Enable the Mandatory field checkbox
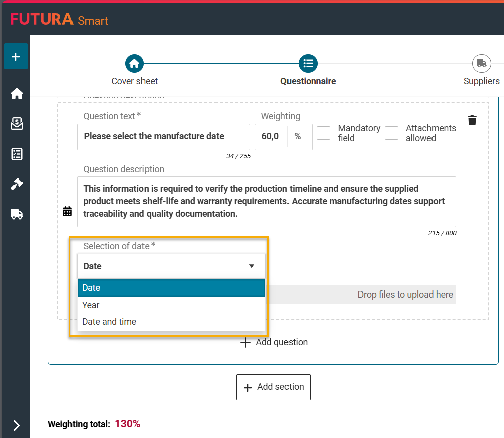 323,133
